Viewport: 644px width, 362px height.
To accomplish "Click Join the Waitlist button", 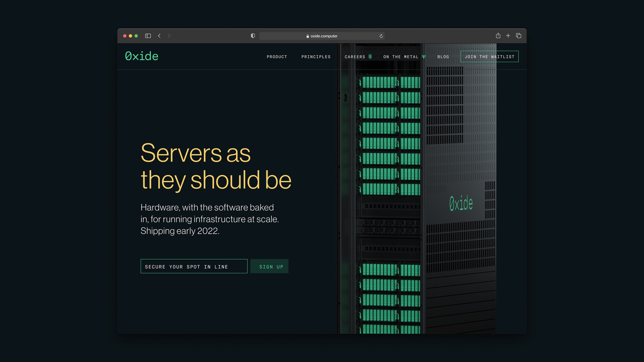I will coord(489,57).
